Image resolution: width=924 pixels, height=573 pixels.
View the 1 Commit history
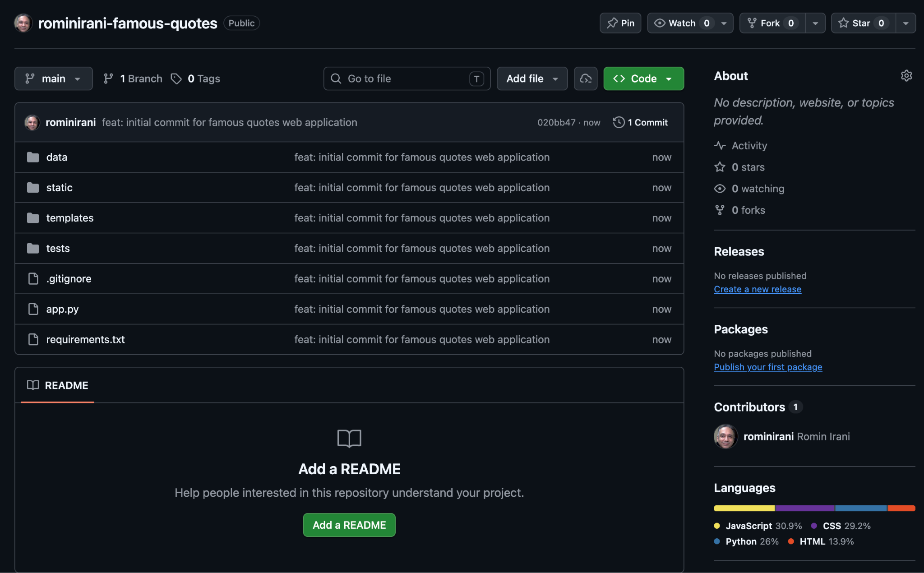click(641, 122)
